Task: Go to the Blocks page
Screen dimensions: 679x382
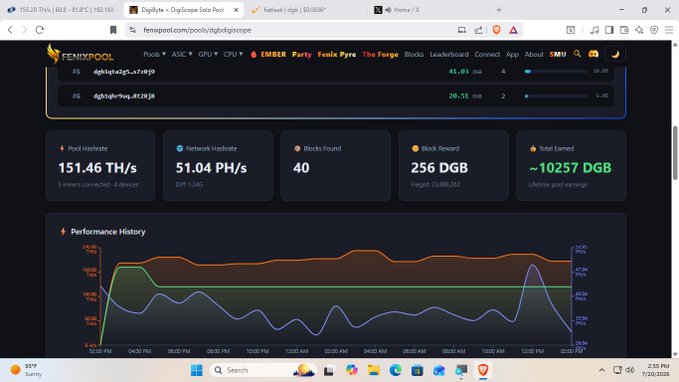Action: (414, 54)
